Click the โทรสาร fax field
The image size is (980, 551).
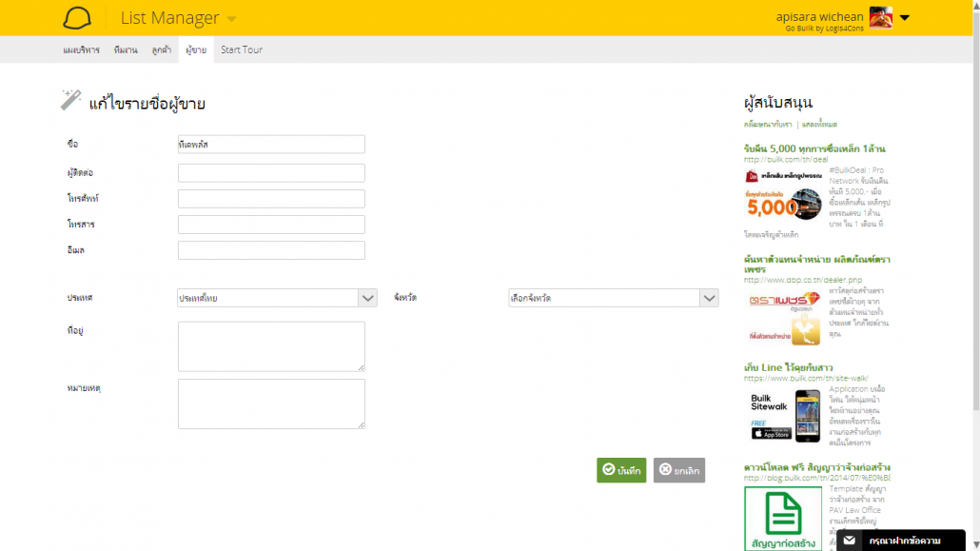tap(271, 225)
